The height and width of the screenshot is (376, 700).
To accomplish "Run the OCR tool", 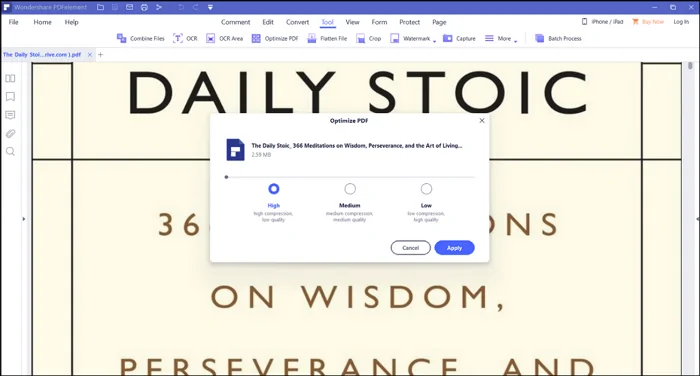I will (x=185, y=38).
